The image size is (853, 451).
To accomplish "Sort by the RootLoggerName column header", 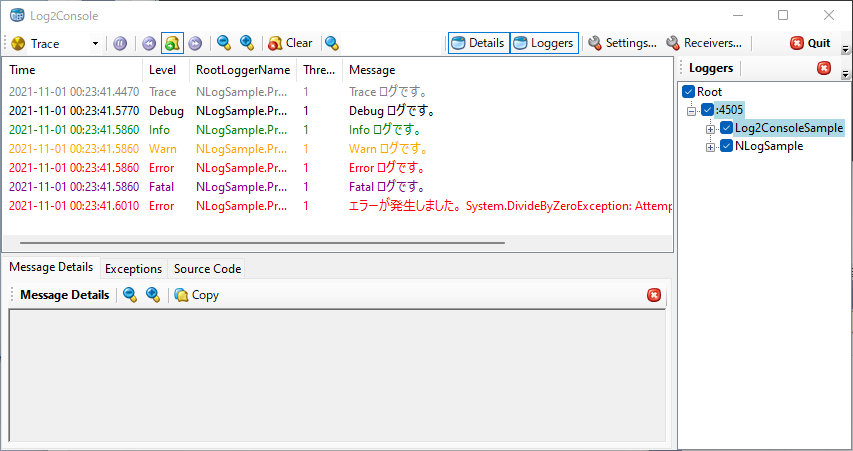I will point(243,70).
